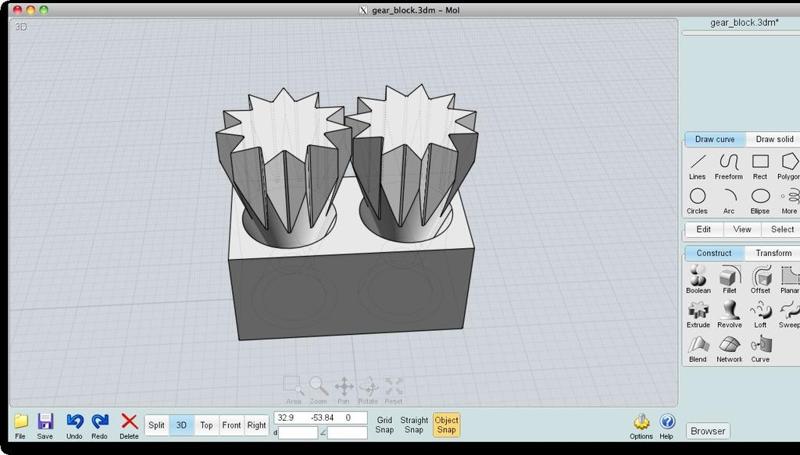Open the Select palette
This screenshot has width=800, height=455.
click(782, 230)
